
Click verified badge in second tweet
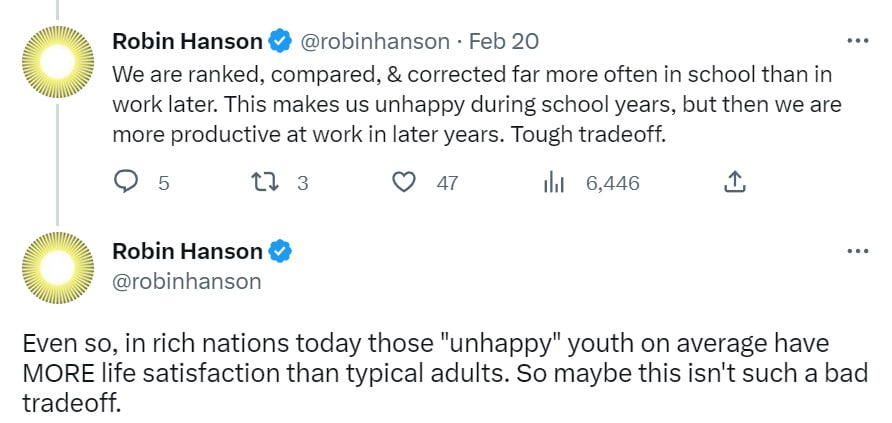(279, 251)
